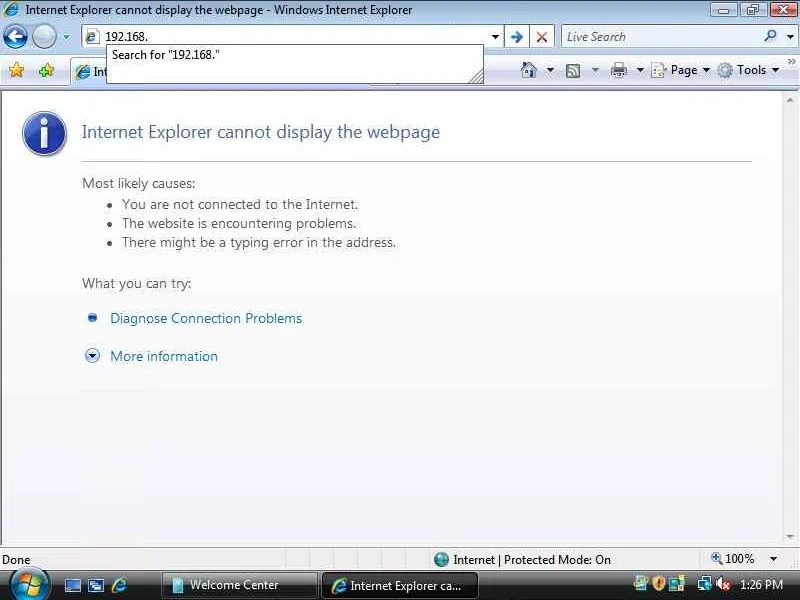Click the More information link text
Screen dimensions: 800x600
[164, 356]
